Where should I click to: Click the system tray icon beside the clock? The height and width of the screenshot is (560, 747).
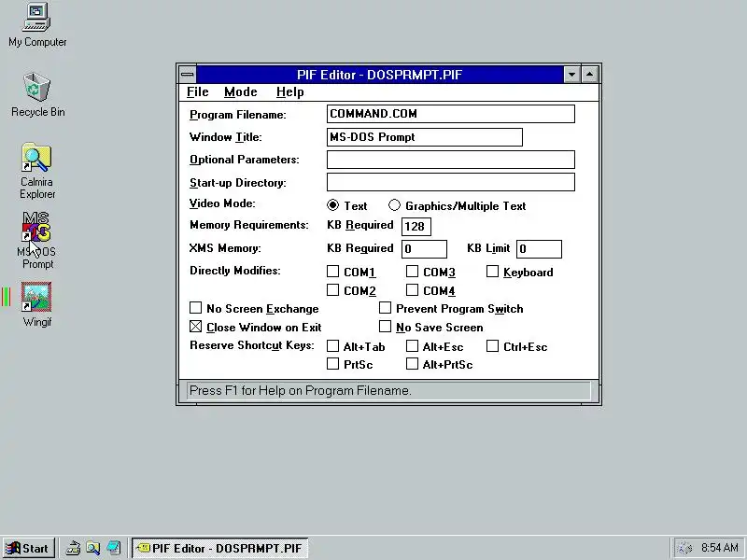pos(685,548)
